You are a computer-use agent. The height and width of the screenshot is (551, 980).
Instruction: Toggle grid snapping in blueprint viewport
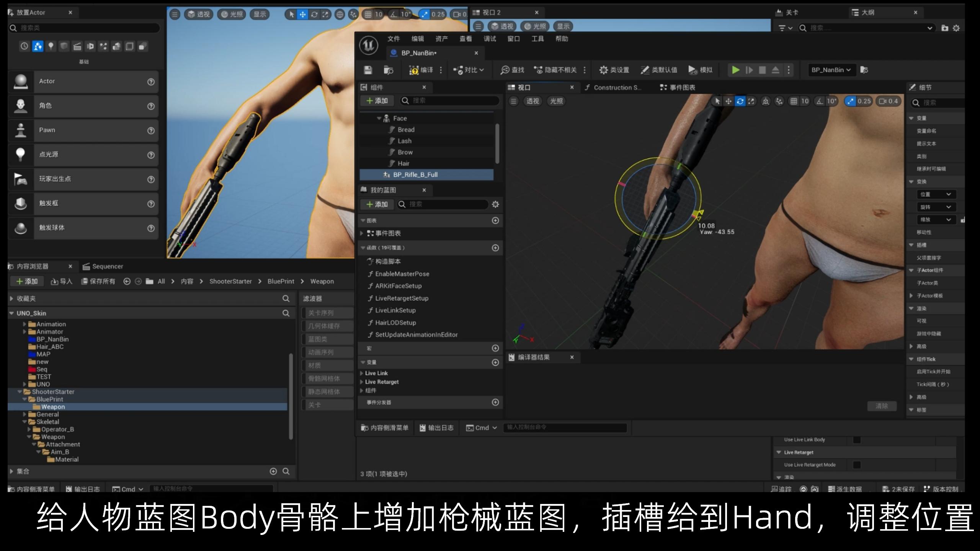tap(794, 101)
